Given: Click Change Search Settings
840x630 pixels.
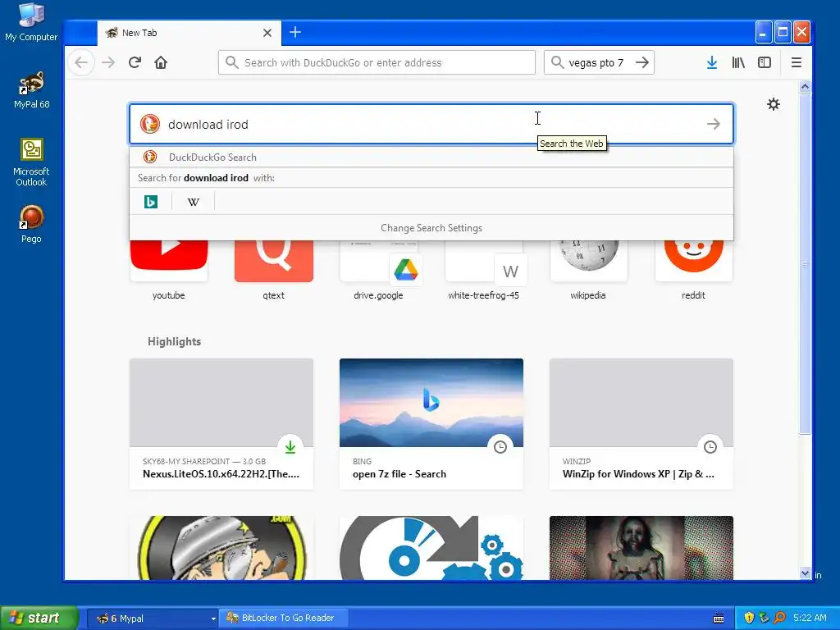Looking at the screenshot, I should 431,228.
